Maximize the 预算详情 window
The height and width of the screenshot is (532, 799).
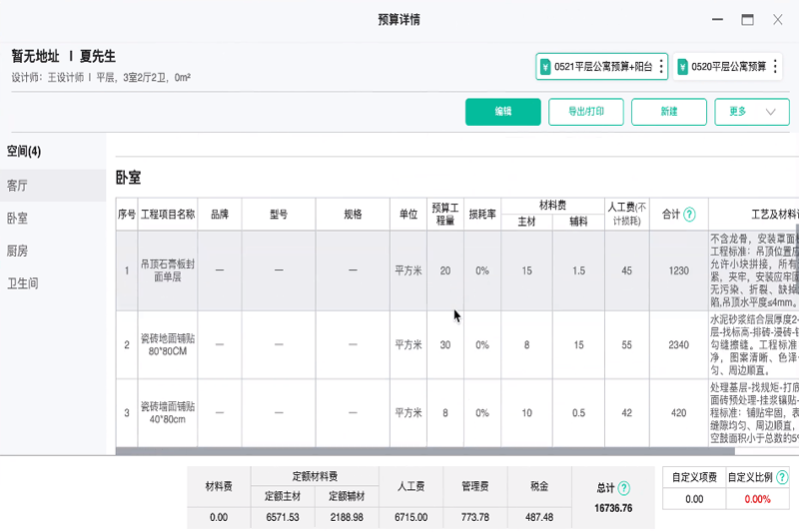click(747, 19)
